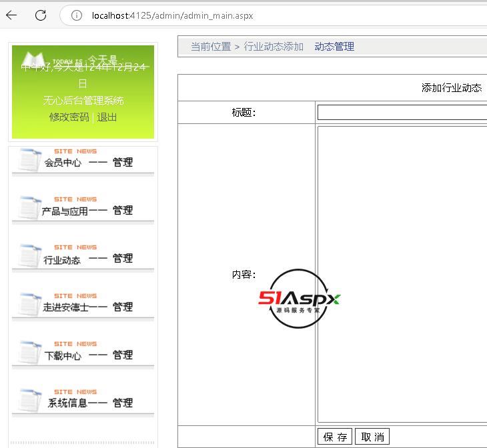The image size is (487, 448).
Task: Click 修改密码 link
Action: pyautogui.click(x=69, y=117)
